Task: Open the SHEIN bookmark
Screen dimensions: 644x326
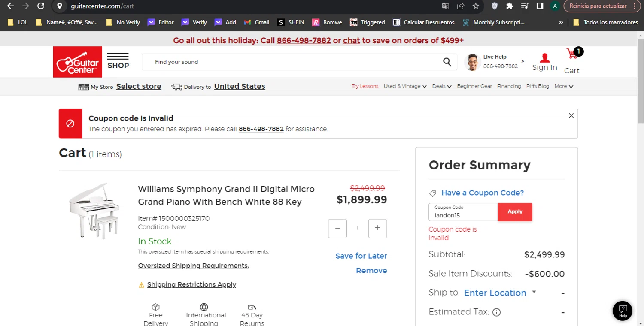Action: coord(291,22)
